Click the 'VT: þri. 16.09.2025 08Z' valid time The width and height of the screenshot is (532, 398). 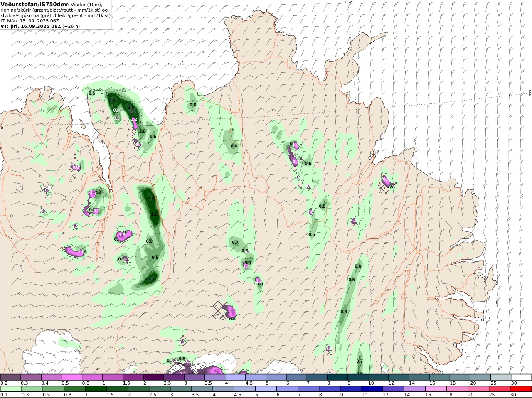click(31, 26)
